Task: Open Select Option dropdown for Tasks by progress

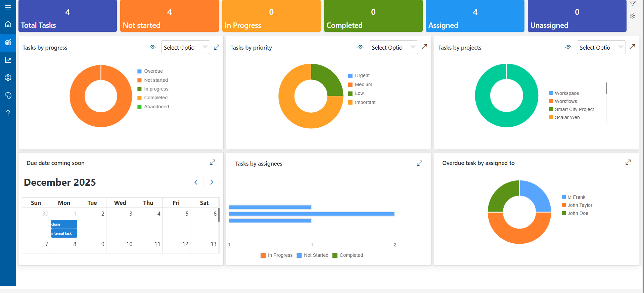Action: click(x=185, y=47)
